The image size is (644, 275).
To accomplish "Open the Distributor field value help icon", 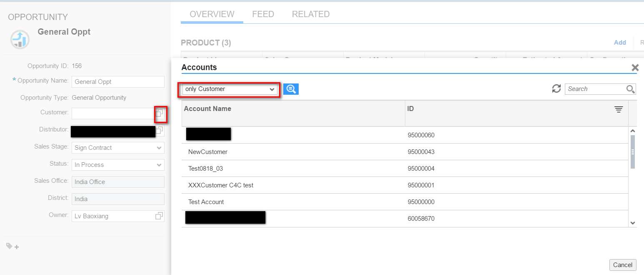I will pos(160,131).
